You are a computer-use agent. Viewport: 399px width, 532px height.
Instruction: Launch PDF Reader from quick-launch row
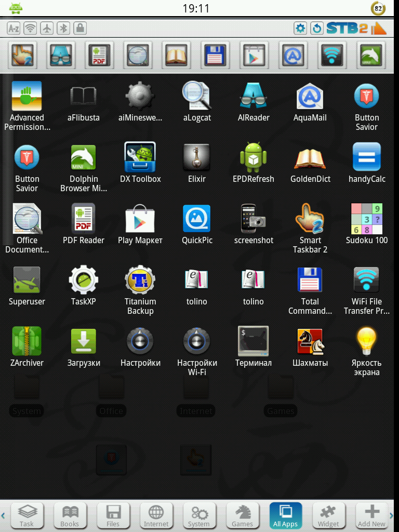(99, 55)
